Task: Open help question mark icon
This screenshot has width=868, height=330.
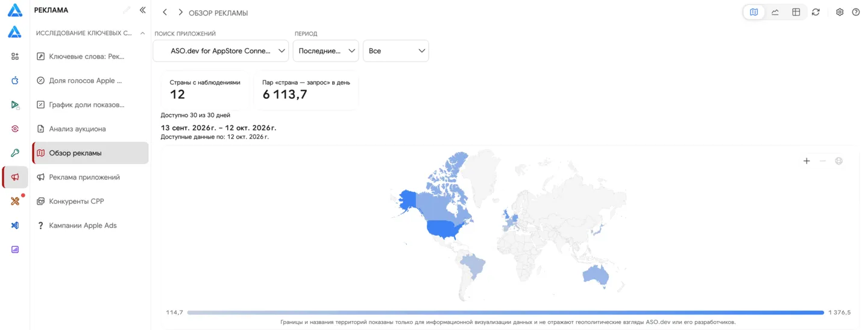Action: coord(855,12)
